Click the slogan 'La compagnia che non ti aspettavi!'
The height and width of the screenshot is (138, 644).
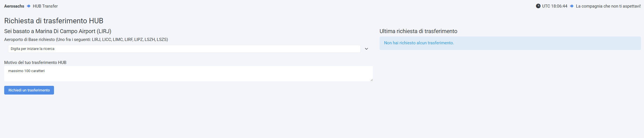point(608,6)
